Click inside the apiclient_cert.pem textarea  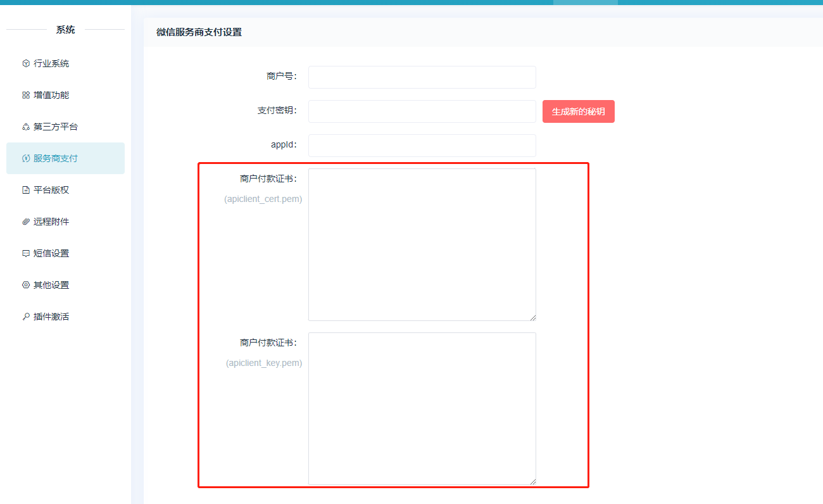422,244
